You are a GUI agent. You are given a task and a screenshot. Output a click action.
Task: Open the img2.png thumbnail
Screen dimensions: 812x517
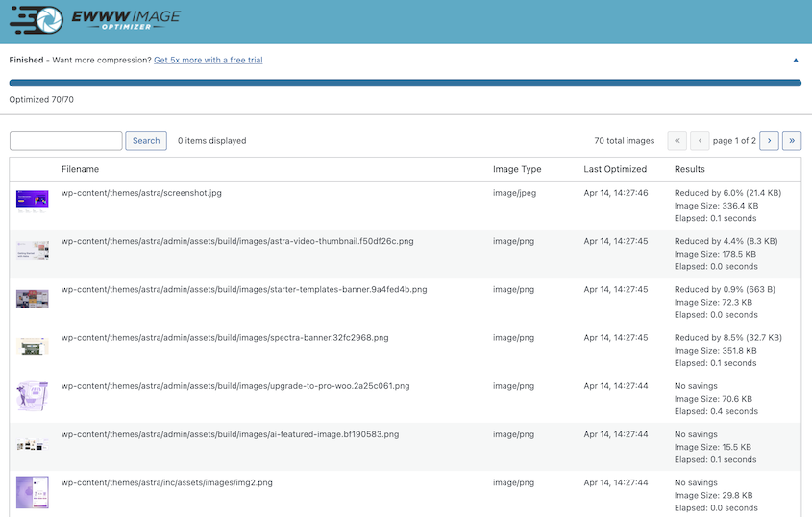click(x=32, y=492)
